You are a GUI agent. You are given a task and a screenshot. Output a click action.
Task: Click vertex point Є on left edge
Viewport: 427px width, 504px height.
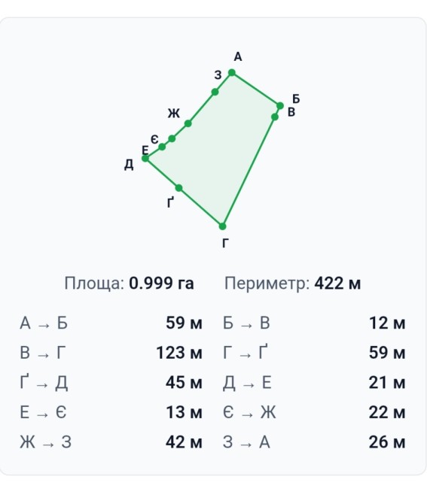[x=172, y=138]
